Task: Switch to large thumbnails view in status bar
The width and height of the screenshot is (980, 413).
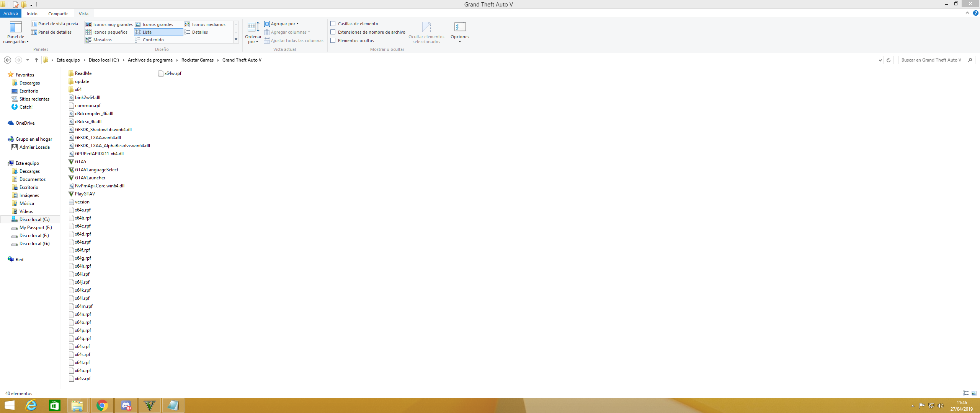Action: click(974, 393)
